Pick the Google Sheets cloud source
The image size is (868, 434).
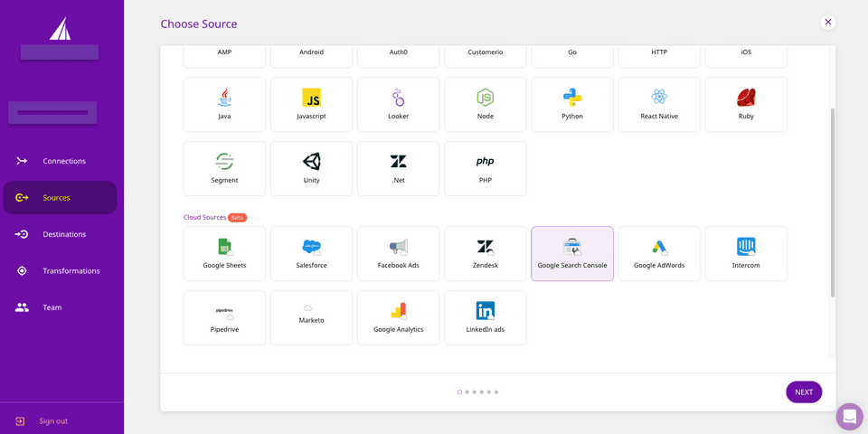click(224, 254)
